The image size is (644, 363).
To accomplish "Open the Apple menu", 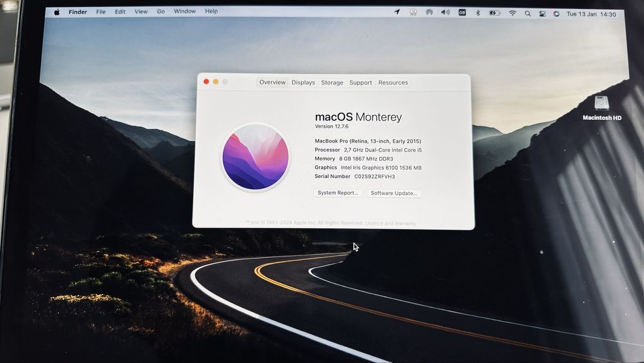I will (x=57, y=12).
